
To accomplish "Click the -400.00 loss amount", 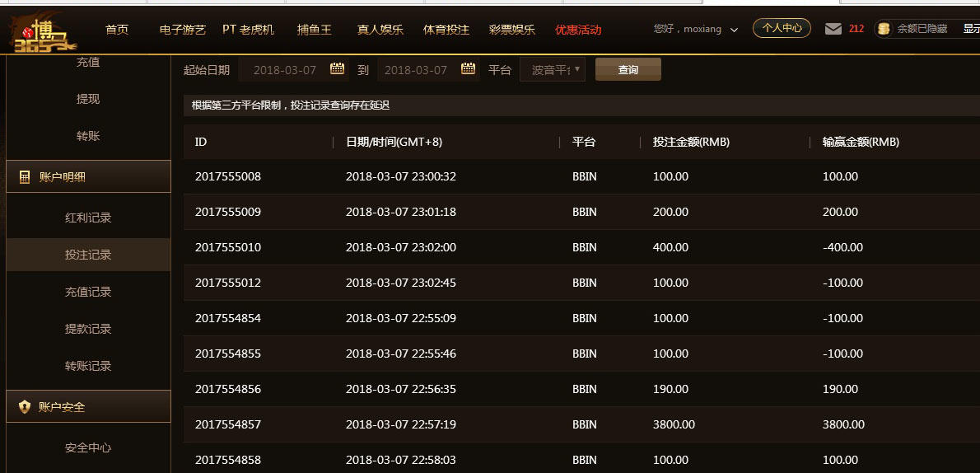I will pos(842,247).
